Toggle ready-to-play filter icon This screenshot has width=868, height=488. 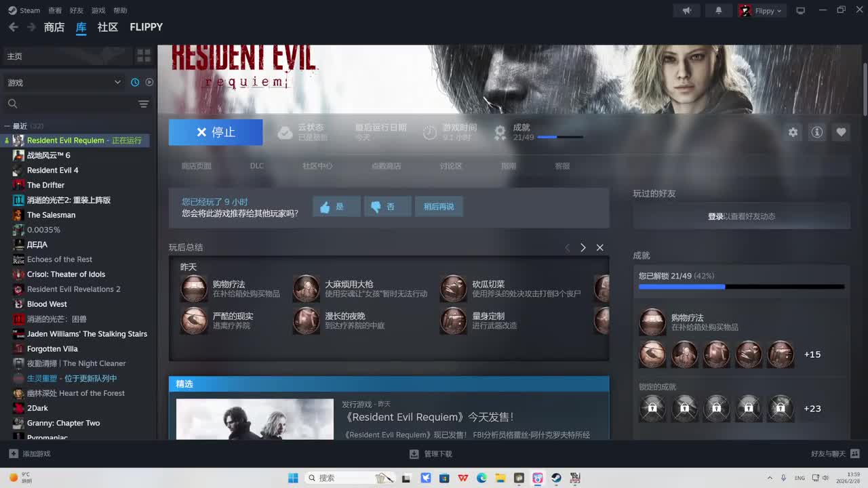point(149,82)
